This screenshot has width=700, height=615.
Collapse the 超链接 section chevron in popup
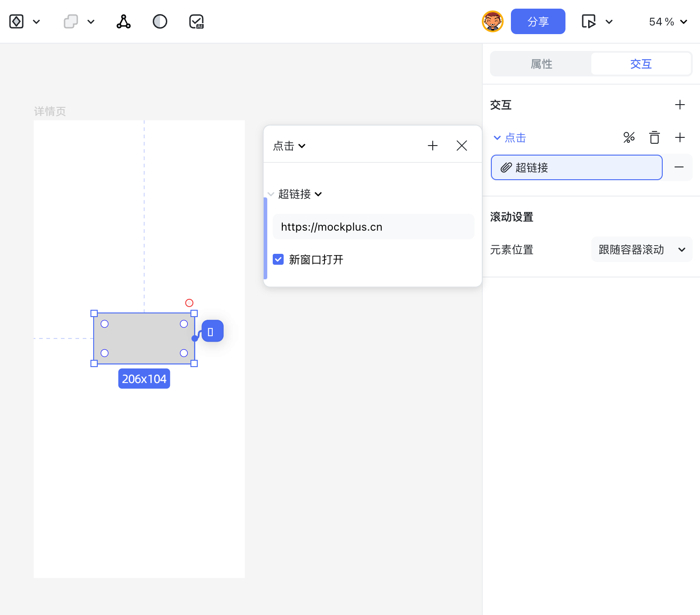coord(271,194)
